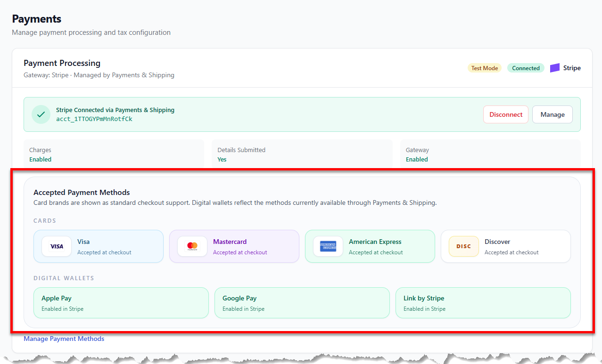Click the card brands description sentence
The height and width of the screenshot is (364, 602).
(235, 203)
